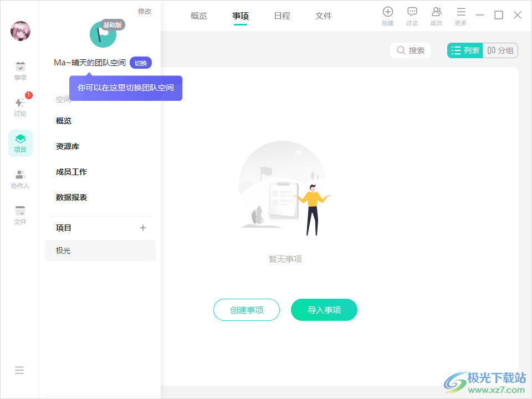Switch to the 概览 tab at the top

pos(198,16)
